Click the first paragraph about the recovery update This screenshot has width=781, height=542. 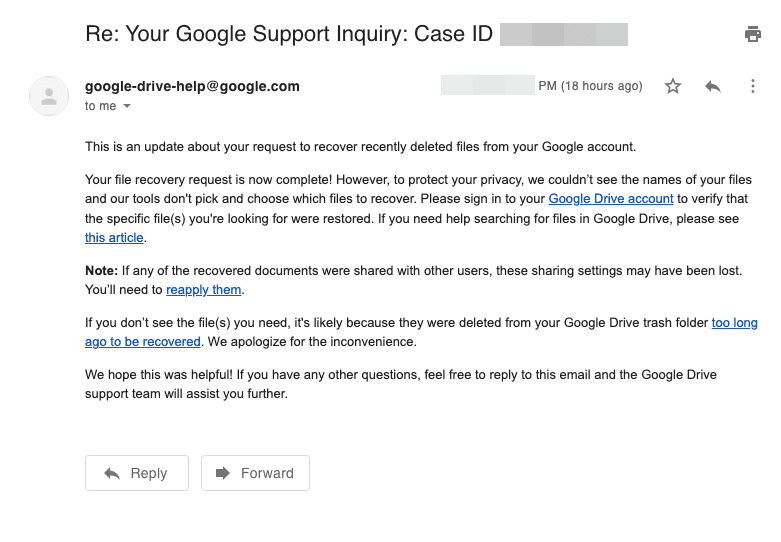[x=360, y=147]
